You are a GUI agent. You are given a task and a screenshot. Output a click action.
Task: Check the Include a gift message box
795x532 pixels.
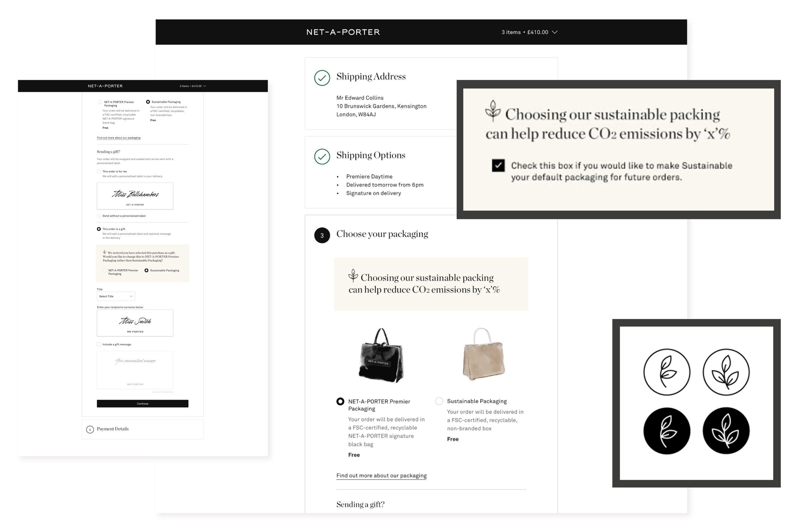coord(99,344)
